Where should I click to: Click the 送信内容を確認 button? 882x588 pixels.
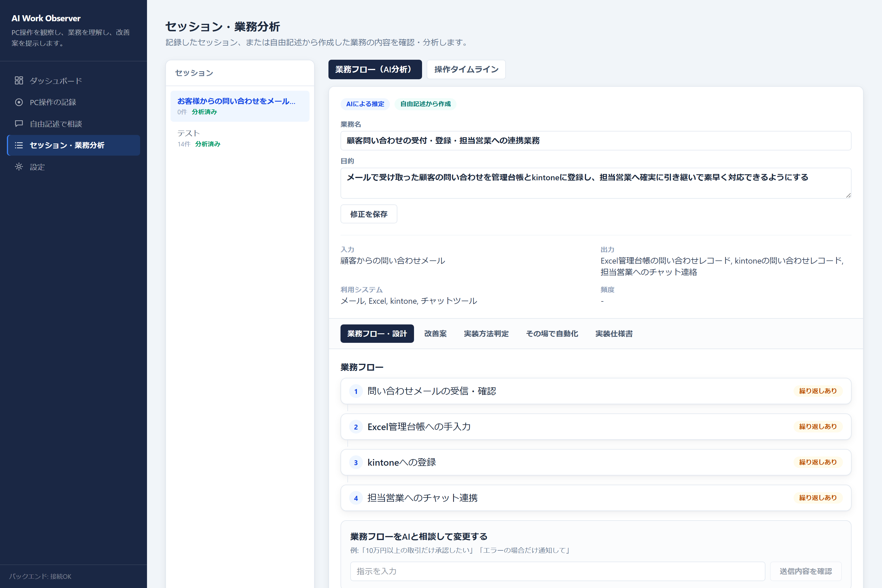(x=806, y=571)
